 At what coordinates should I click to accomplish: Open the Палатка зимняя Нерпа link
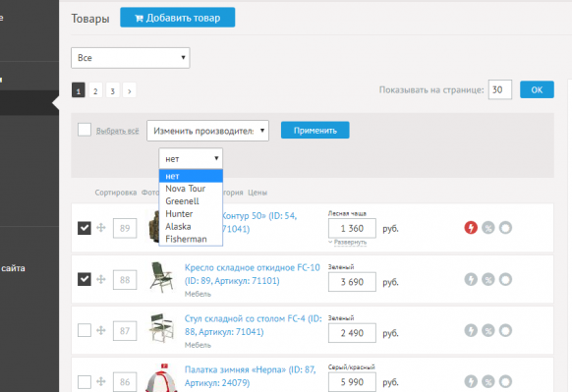250,376
